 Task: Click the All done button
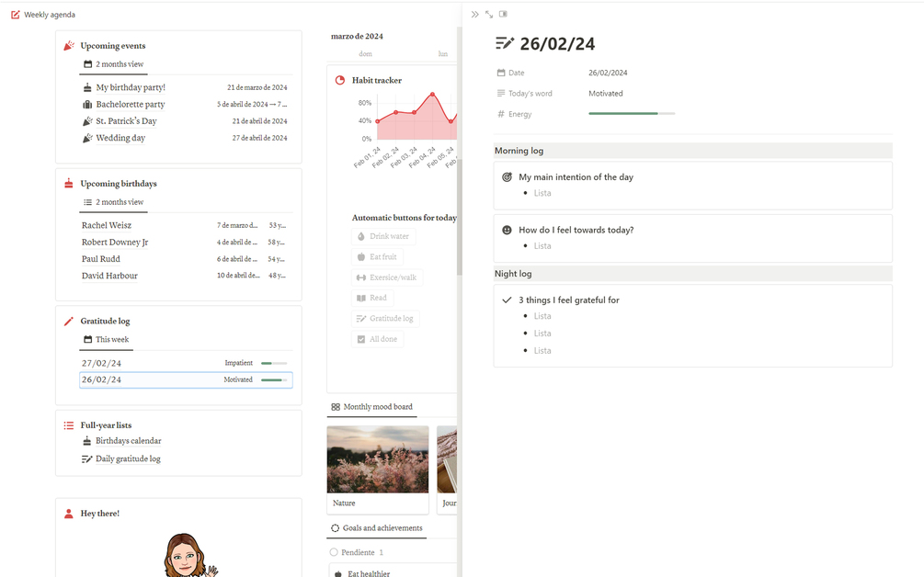click(378, 339)
